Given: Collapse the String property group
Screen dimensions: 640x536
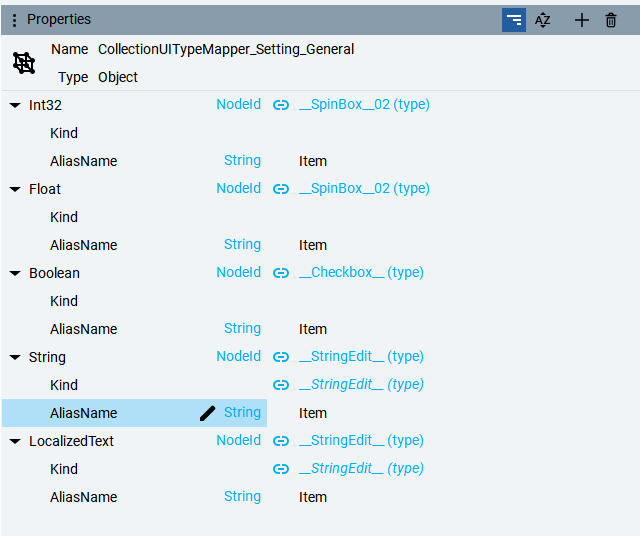Looking at the screenshot, I should pyautogui.click(x=15, y=357).
